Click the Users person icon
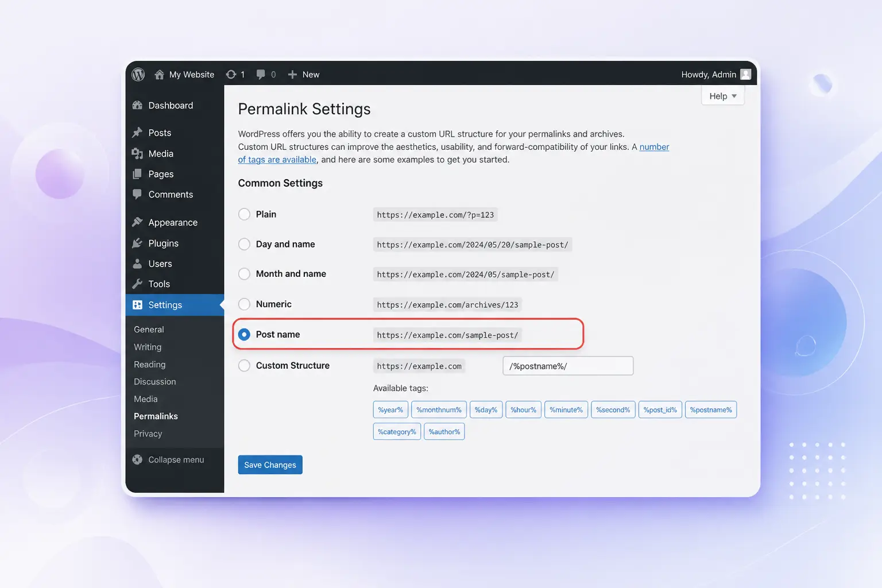Image resolution: width=882 pixels, height=588 pixels. click(x=137, y=264)
